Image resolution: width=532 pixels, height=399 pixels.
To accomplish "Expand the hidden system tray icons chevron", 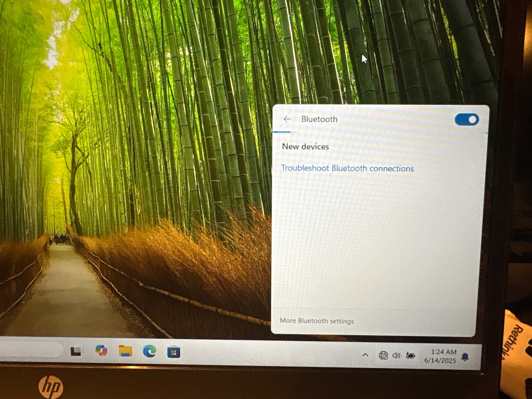I will click(x=365, y=355).
